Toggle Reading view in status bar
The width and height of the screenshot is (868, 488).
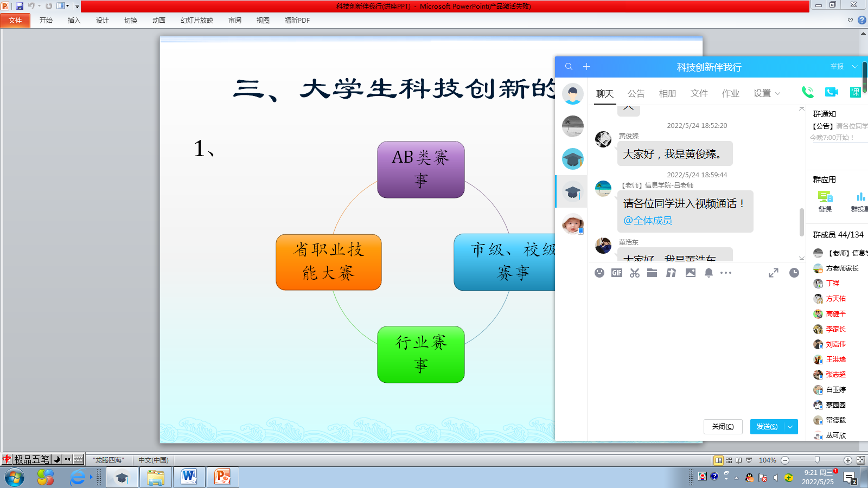pos(739,460)
